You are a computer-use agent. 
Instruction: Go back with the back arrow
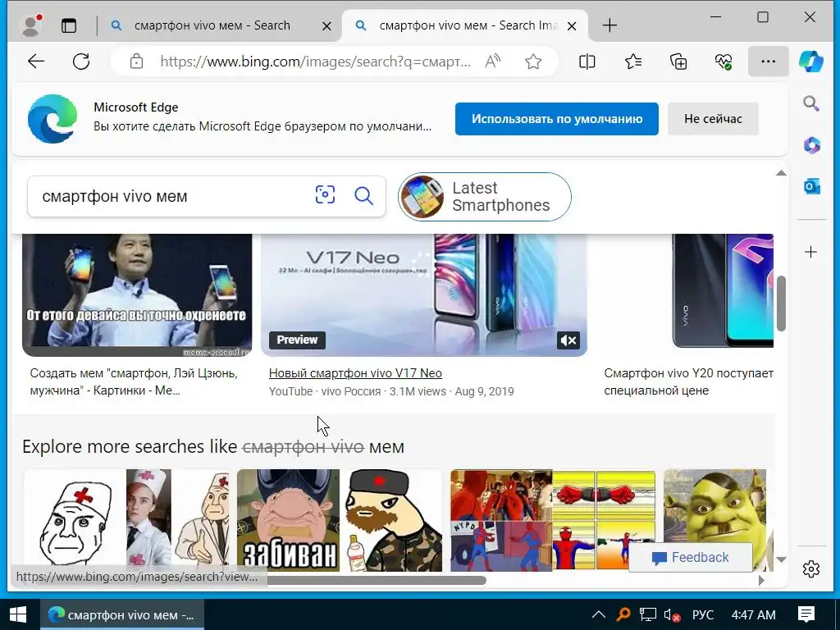pyautogui.click(x=36, y=62)
